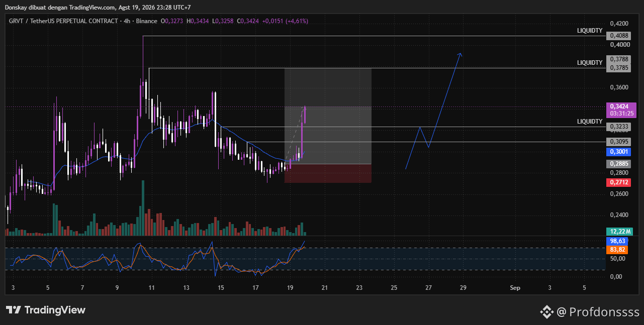Click the entry price label 0,2885
644x325 pixels.
tap(618, 164)
